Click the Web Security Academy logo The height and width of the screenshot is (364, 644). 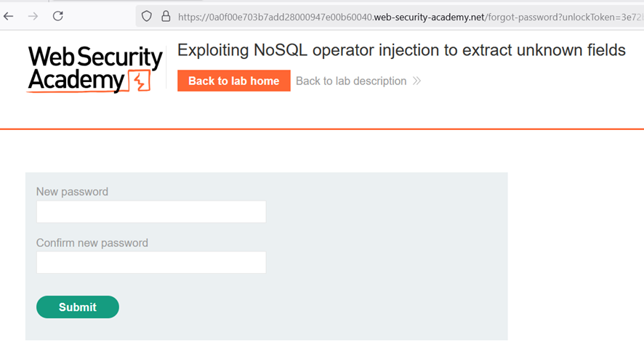coord(95,69)
